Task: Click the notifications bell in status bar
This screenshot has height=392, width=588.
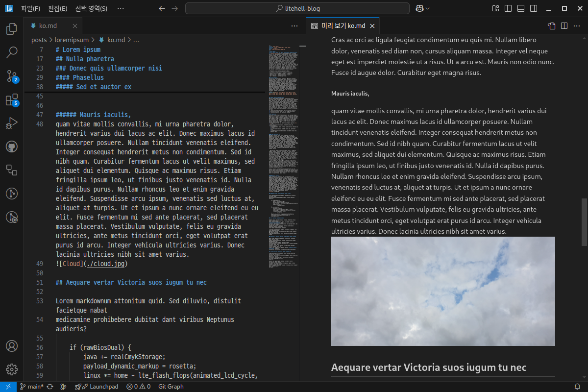Action: point(577,387)
